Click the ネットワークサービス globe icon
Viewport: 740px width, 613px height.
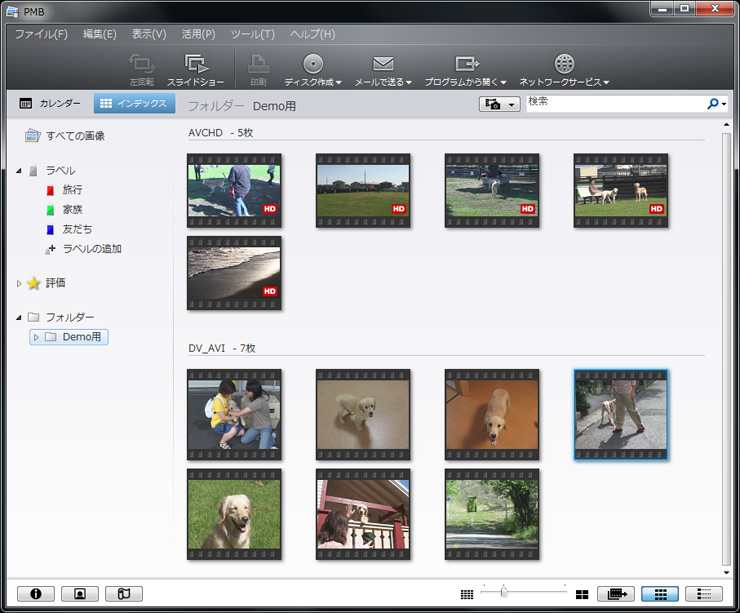(x=564, y=64)
